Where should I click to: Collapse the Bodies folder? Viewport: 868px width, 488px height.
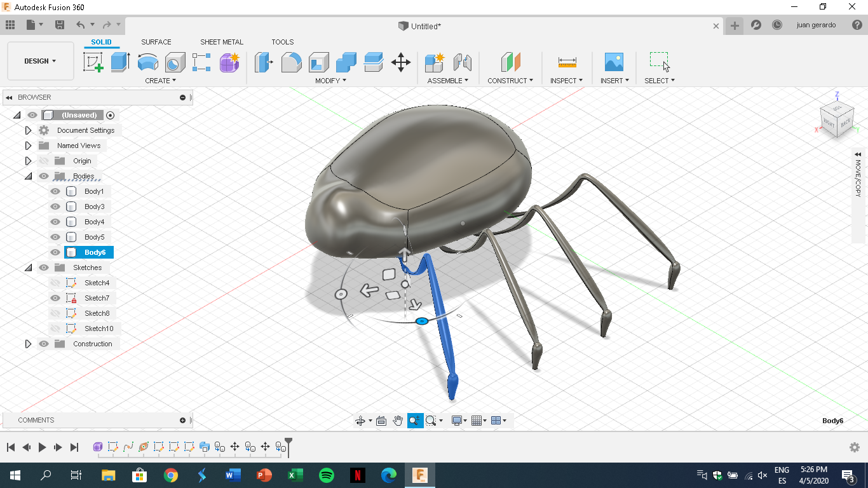click(x=28, y=175)
